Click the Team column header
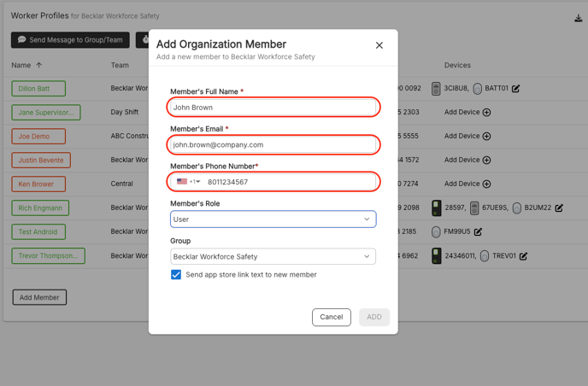This screenshot has height=386, width=588. pos(120,65)
